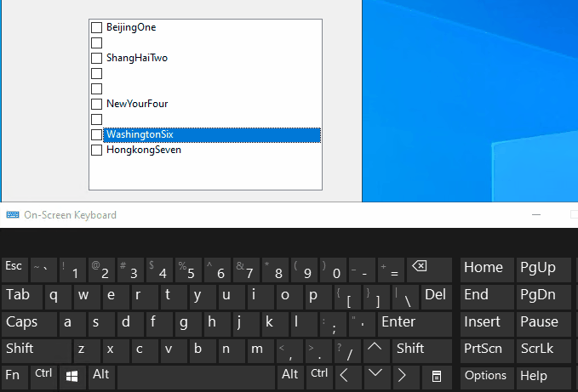
Task: Click the left Ctrl key
Action: pos(44,377)
